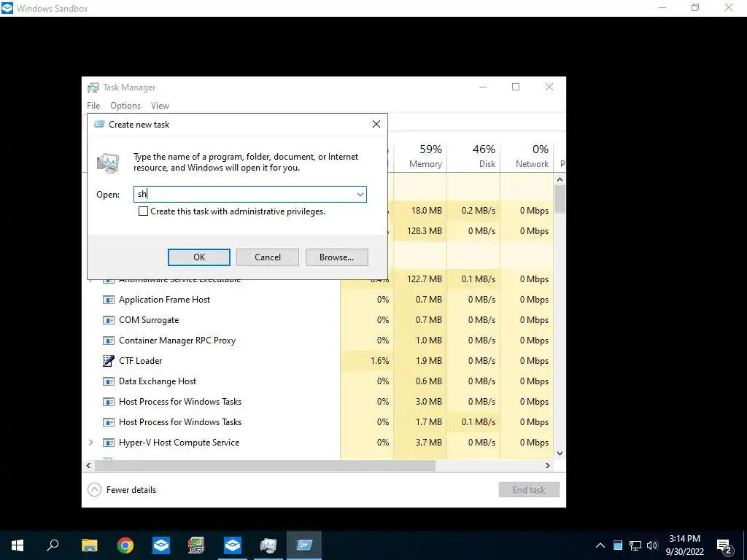Confirm with the OK button
Viewport: 747px width, 560px height.
point(198,257)
